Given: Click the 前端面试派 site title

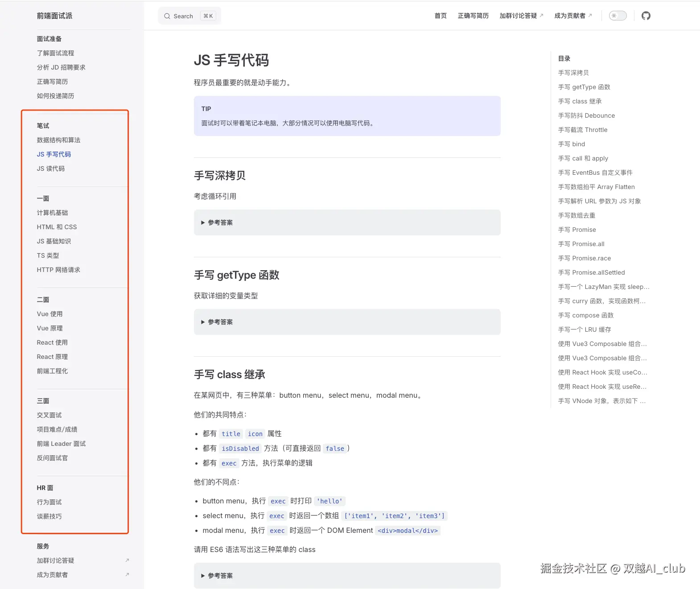Looking at the screenshot, I should click(x=54, y=16).
